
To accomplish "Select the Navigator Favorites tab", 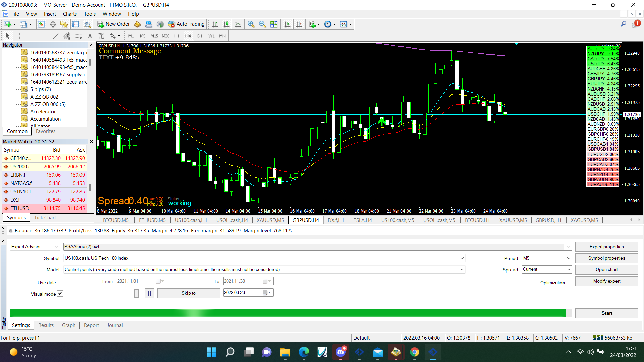I will click(x=46, y=131).
